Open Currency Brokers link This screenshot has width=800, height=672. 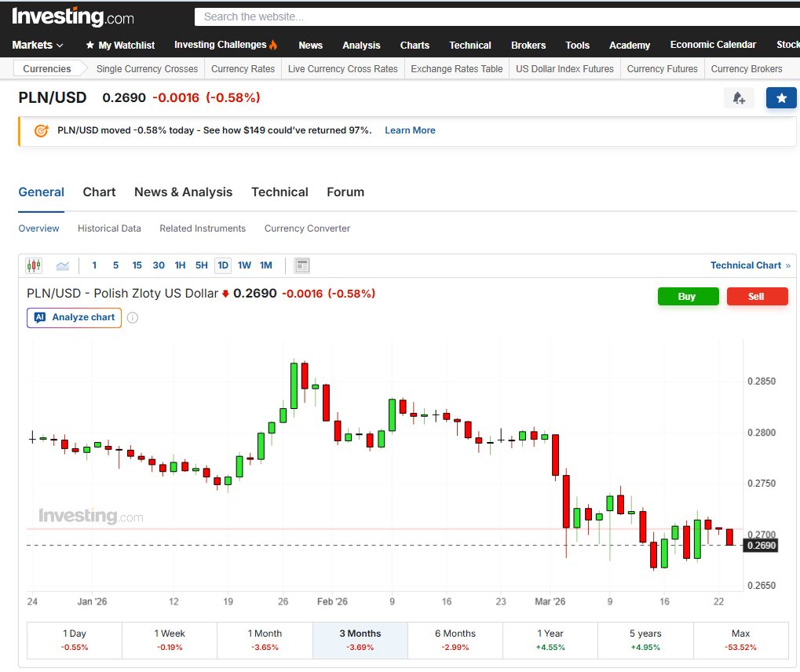[747, 69]
